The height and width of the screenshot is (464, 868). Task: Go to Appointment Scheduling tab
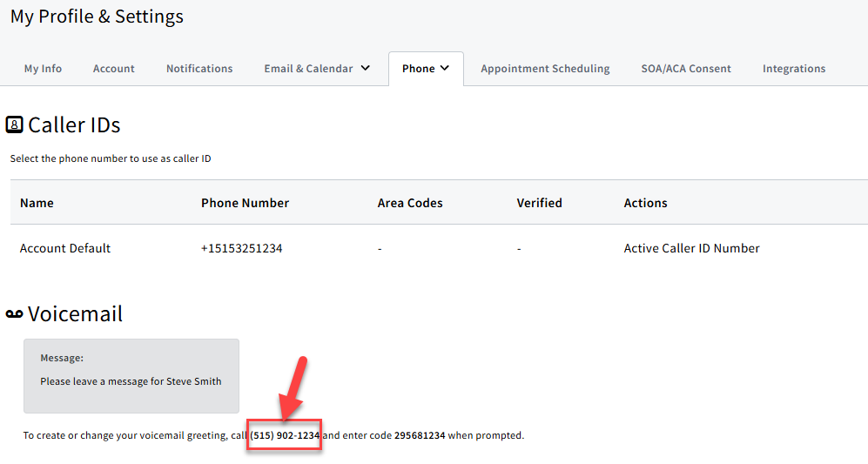click(x=545, y=69)
